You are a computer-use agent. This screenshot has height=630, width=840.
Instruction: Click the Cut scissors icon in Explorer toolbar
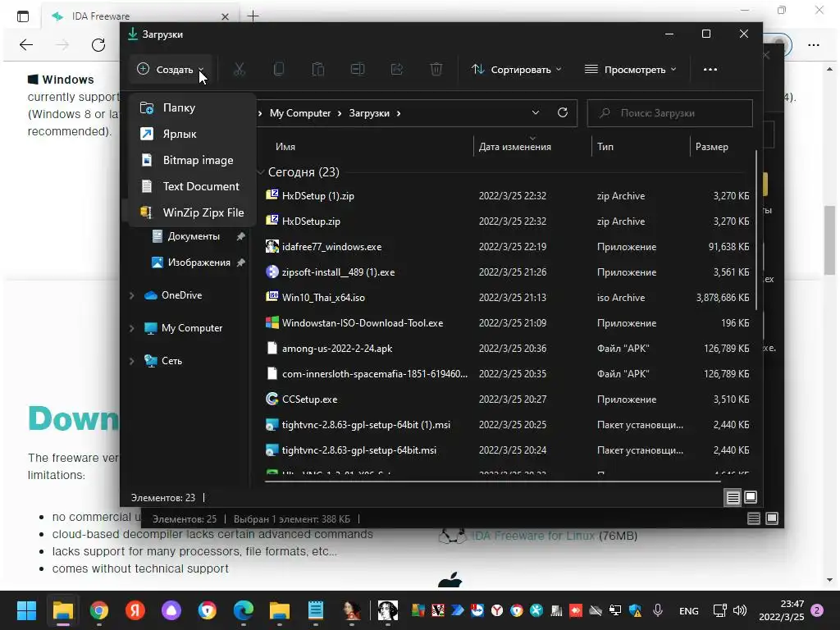(x=239, y=69)
